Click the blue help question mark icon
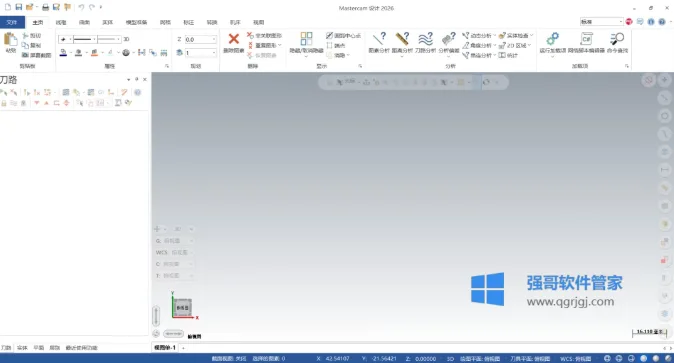This screenshot has height=363, width=674. pyautogui.click(x=662, y=22)
